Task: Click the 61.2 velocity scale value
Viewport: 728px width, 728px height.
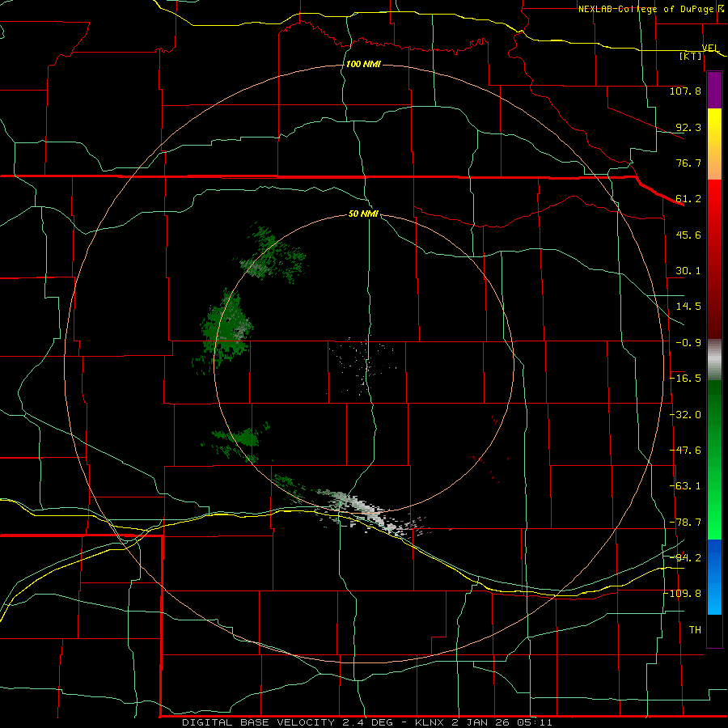Action: coord(688,199)
